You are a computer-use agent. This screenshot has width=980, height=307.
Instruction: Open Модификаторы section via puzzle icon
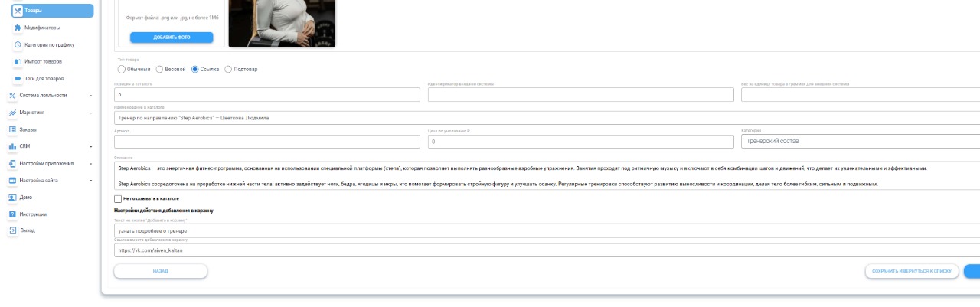pyautogui.click(x=18, y=28)
